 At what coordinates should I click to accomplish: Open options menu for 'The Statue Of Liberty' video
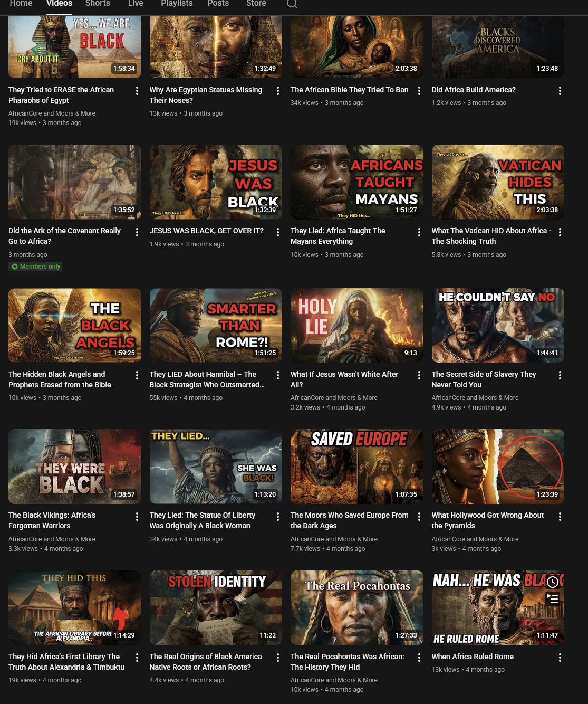[278, 517]
